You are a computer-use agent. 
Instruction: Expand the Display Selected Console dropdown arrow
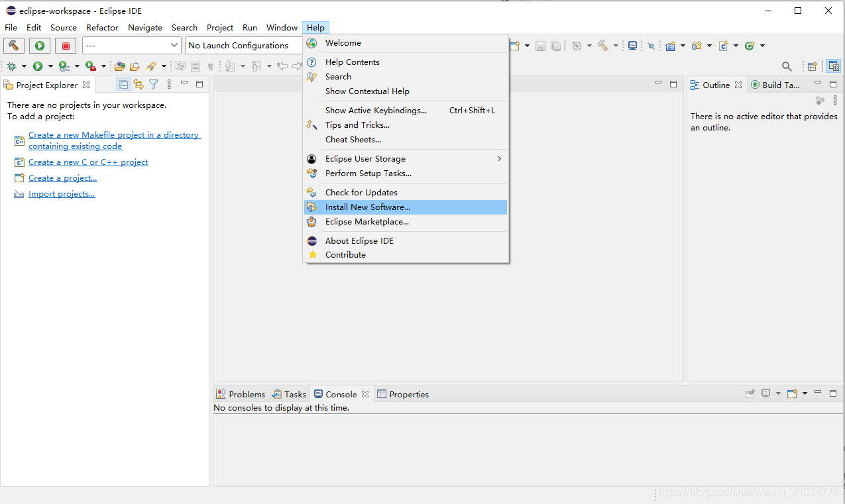click(778, 393)
